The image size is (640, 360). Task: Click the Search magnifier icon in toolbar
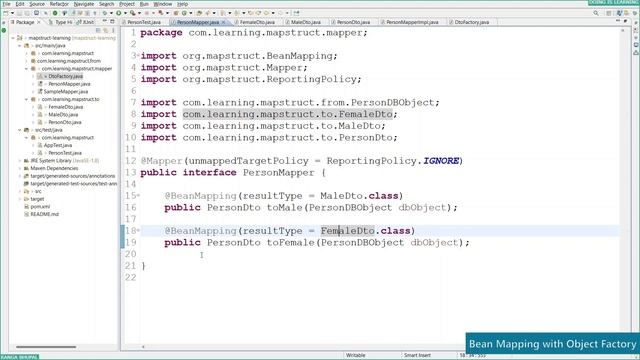tap(596, 13)
